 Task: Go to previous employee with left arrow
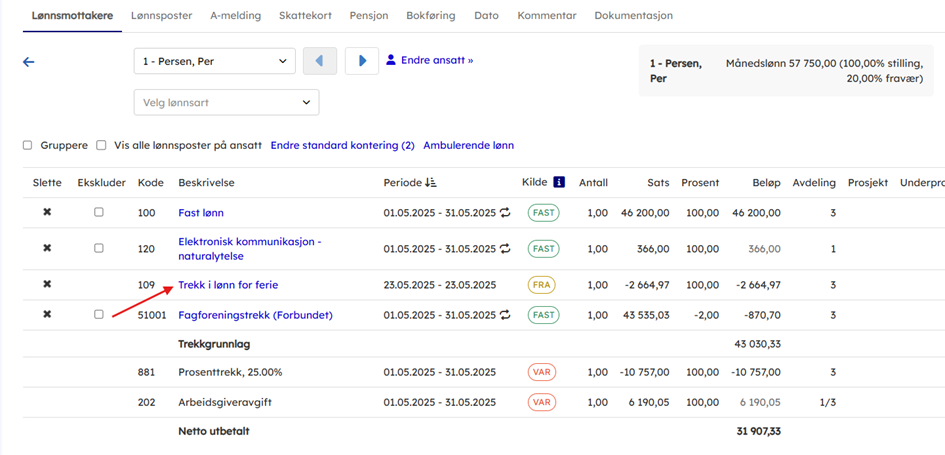(320, 61)
